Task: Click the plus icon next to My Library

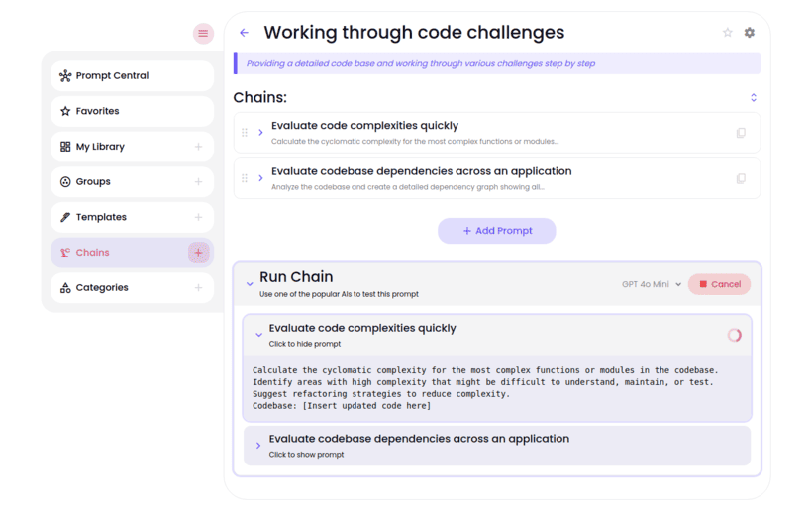Action: (198, 147)
